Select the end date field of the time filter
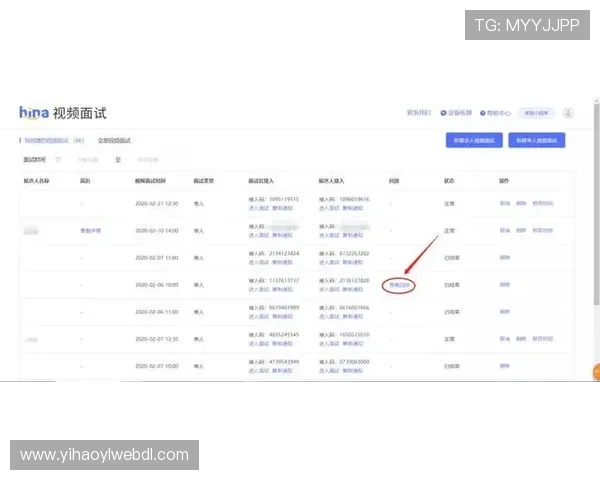Image resolution: width=600 pixels, height=480 pixels. (148, 160)
